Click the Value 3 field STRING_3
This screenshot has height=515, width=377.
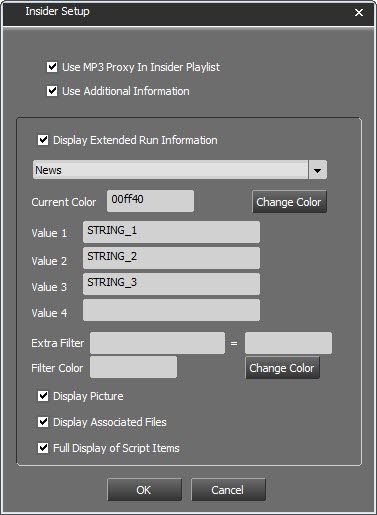[171, 284]
